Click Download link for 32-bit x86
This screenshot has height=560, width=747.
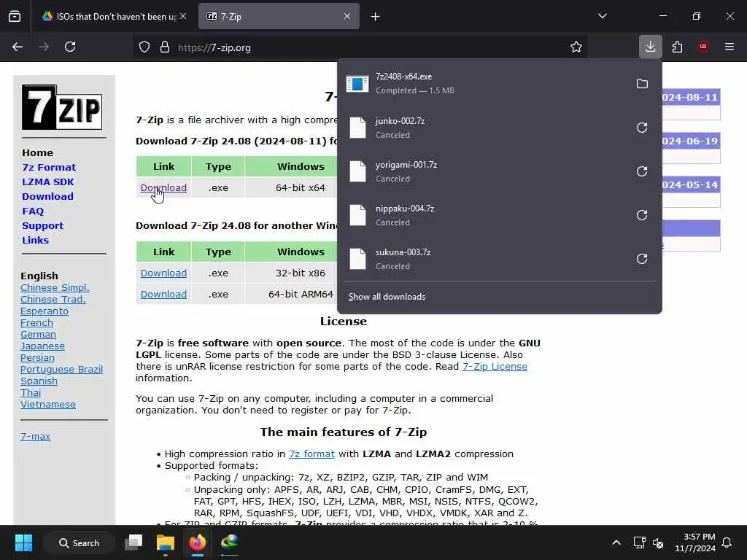163,273
